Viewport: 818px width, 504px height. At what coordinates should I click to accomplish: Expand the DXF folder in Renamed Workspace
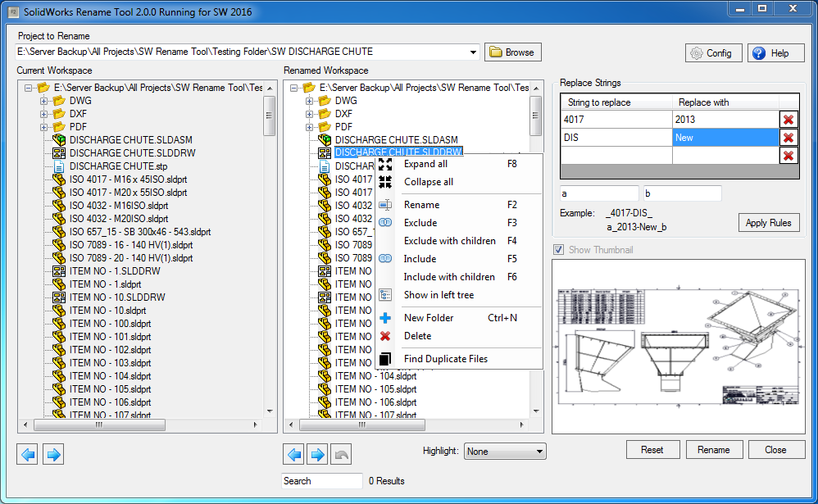tap(309, 114)
